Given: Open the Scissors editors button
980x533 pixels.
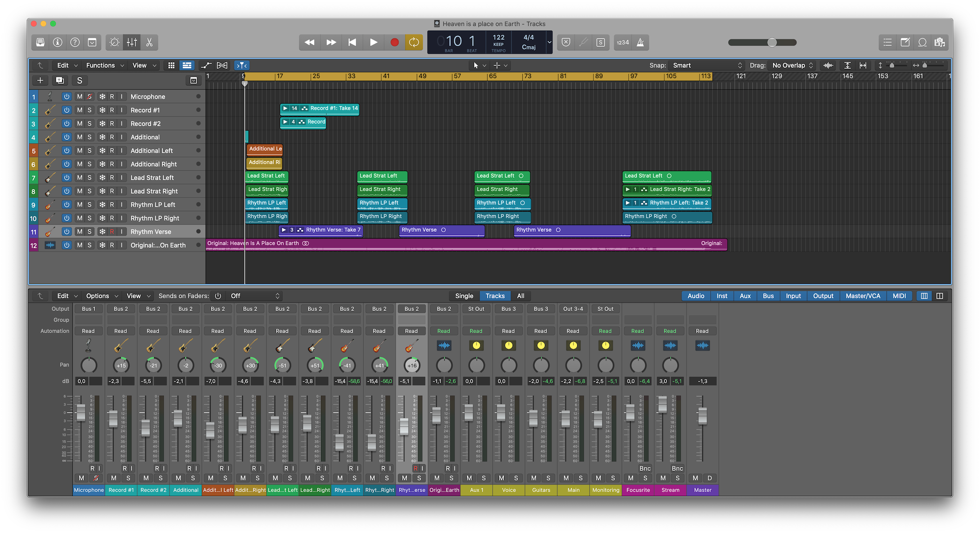Looking at the screenshot, I should click(x=149, y=42).
